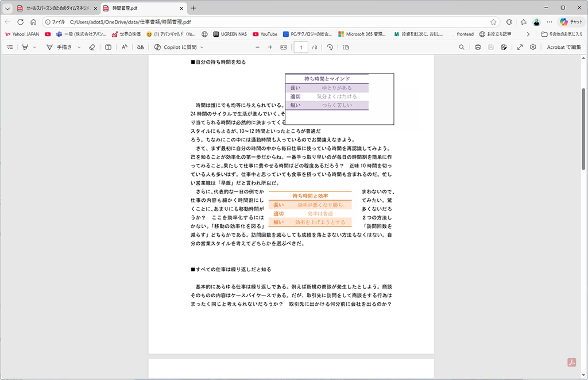Enter full screen PDF view
The width and height of the screenshot is (588, 380).
520,47
